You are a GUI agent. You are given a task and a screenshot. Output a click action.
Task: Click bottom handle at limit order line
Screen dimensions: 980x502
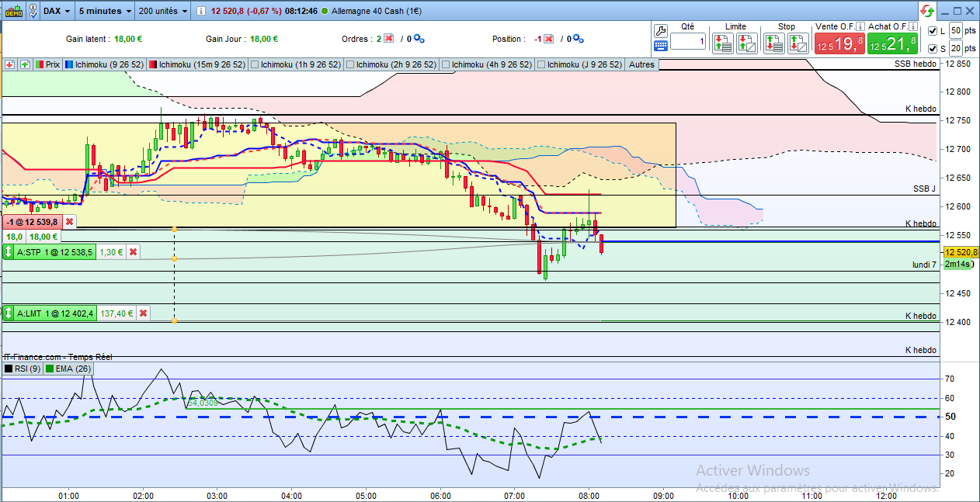click(174, 320)
